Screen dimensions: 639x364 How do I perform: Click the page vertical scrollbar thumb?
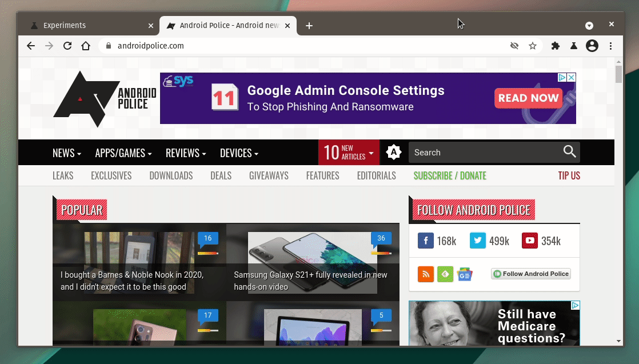click(x=618, y=74)
